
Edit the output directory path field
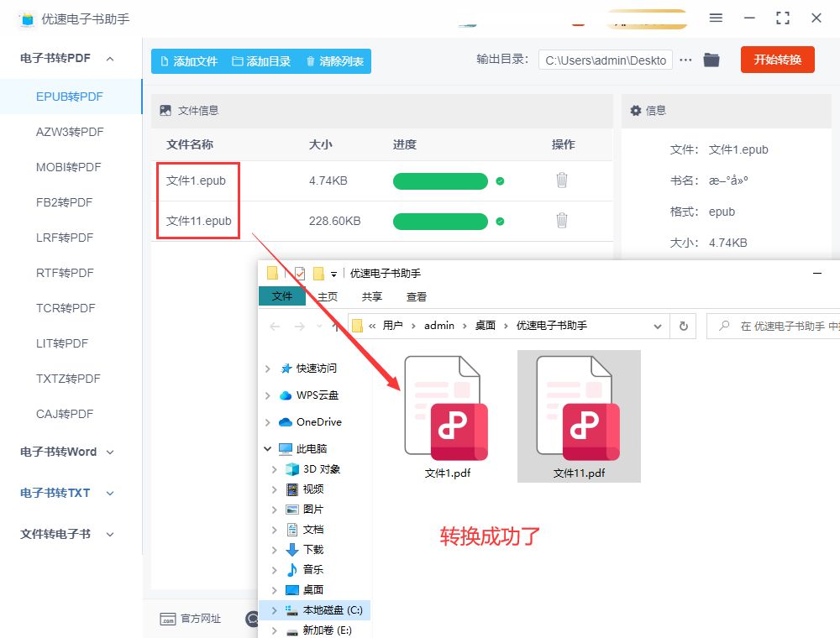pyautogui.click(x=606, y=60)
